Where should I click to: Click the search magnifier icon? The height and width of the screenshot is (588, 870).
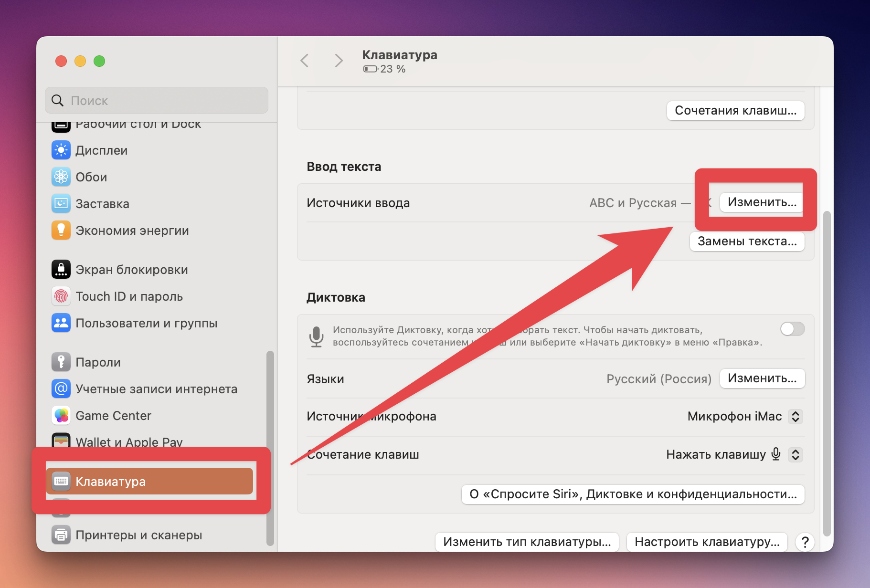click(x=57, y=101)
